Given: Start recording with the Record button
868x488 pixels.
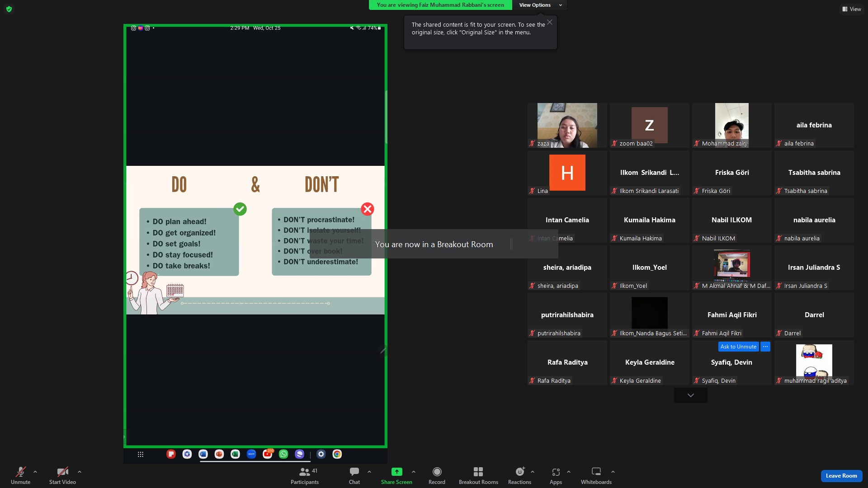Looking at the screenshot, I should [x=437, y=475].
